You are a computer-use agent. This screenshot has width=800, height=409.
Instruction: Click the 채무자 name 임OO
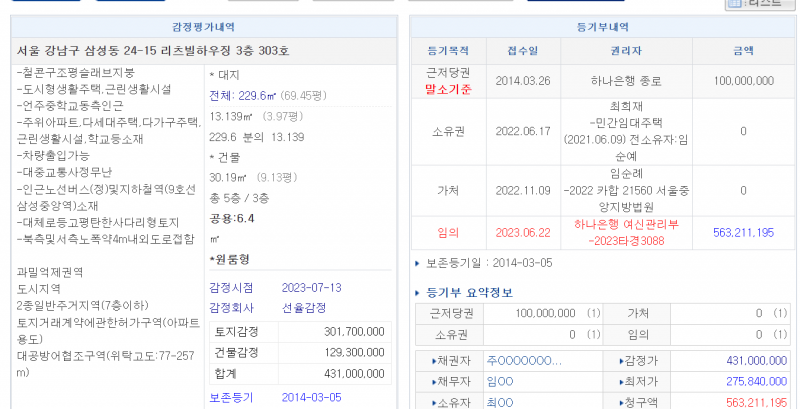(499, 381)
